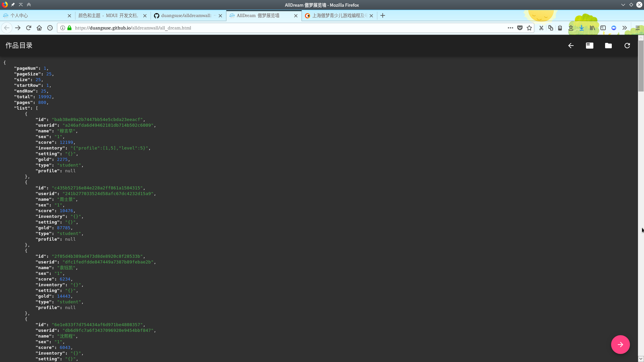644x362 pixels.
Task: Switch to duangsuse/alldreamwall GitHub tab
Action: coord(186,15)
